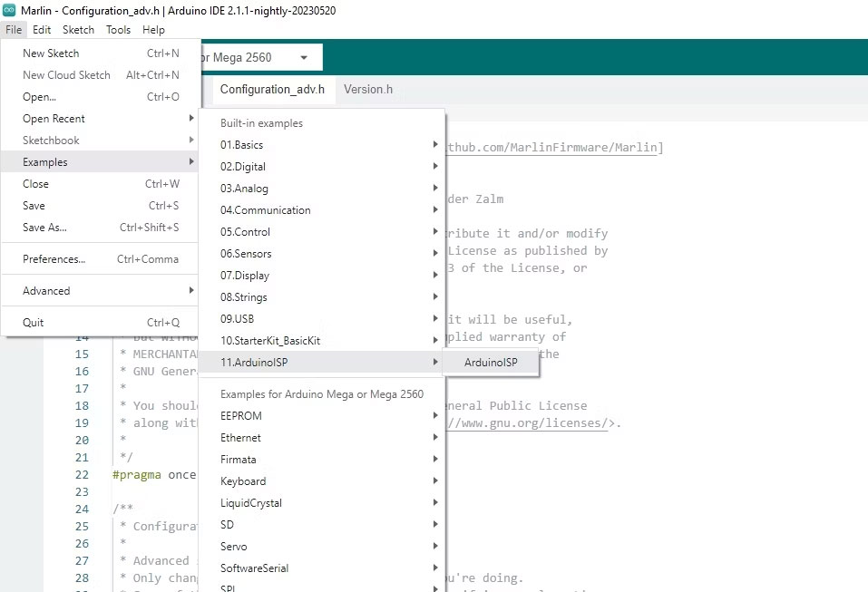Expand the 09.USB examples
Image resolution: width=868 pixels, height=592 pixels.
click(x=322, y=319)
